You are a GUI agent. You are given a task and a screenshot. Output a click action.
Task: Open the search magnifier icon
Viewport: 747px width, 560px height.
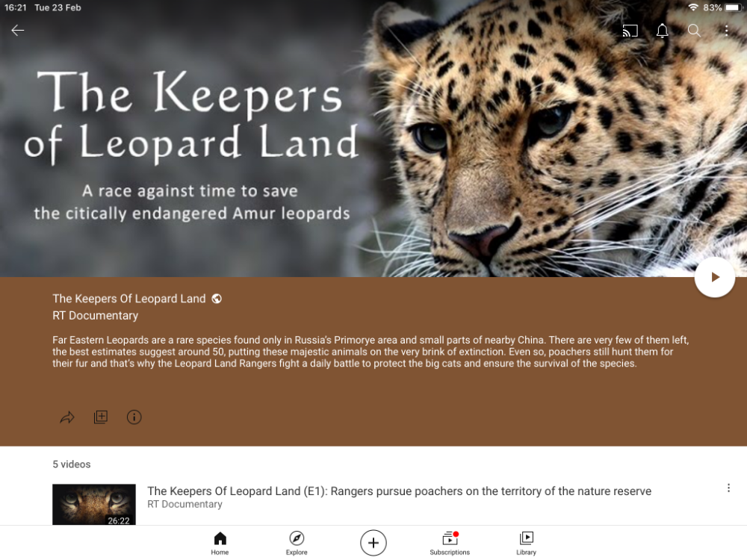pos(694,31)
